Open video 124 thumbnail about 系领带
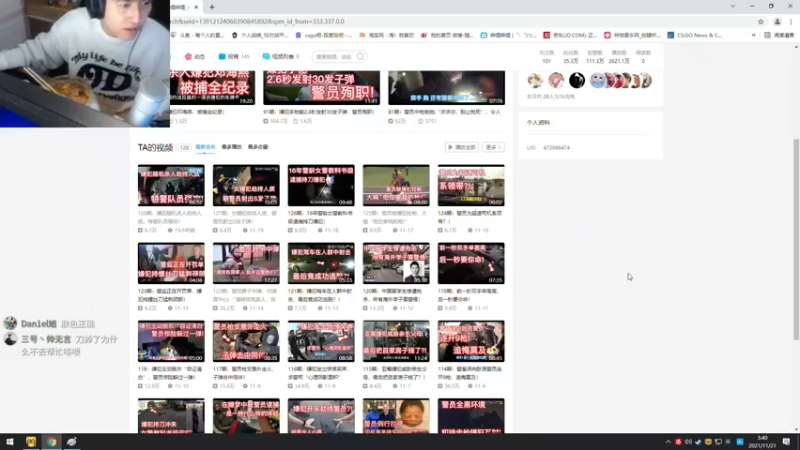 471,185
